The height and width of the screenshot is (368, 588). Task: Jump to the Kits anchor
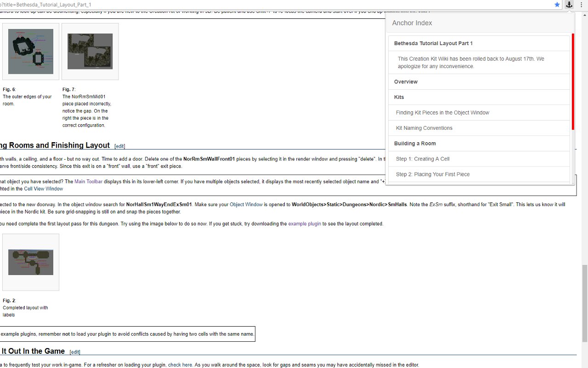coord(479,97)
